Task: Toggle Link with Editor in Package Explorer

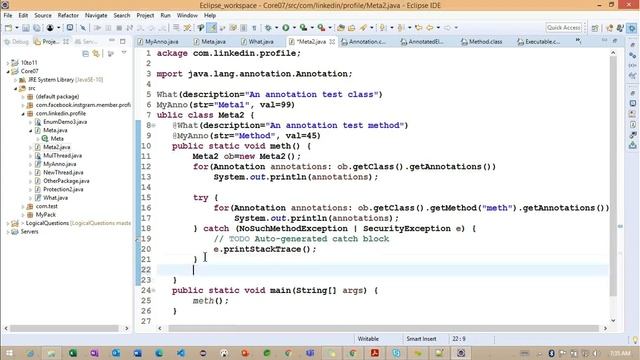Action: point(96,53)
